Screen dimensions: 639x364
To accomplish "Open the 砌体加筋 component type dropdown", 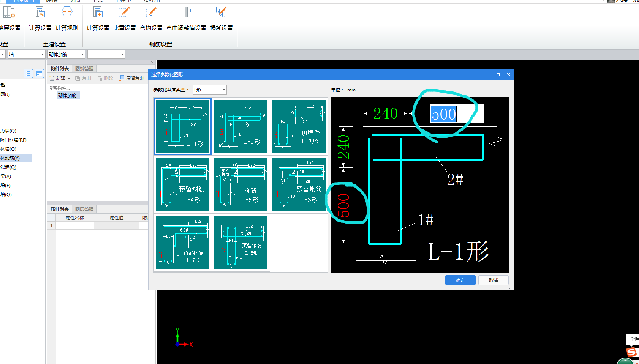I will [x=66, y=55].
